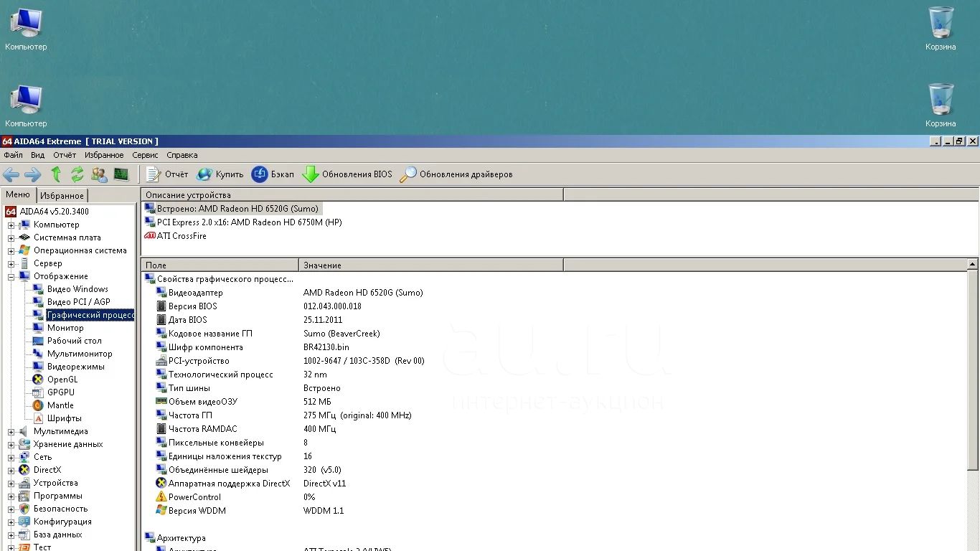980x551 pixels.
Task: Select the OpenGL tree item
Action: point(55,380)
